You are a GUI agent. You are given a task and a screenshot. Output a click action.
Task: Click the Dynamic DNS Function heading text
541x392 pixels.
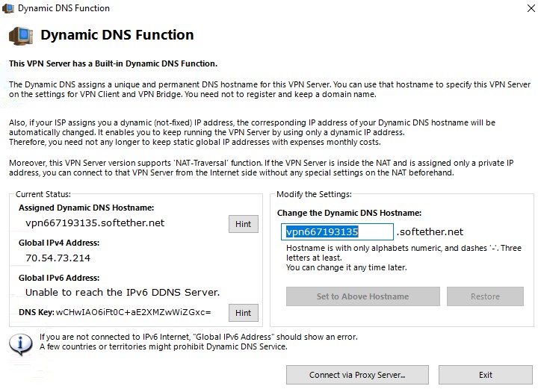[x=117, y=35]
